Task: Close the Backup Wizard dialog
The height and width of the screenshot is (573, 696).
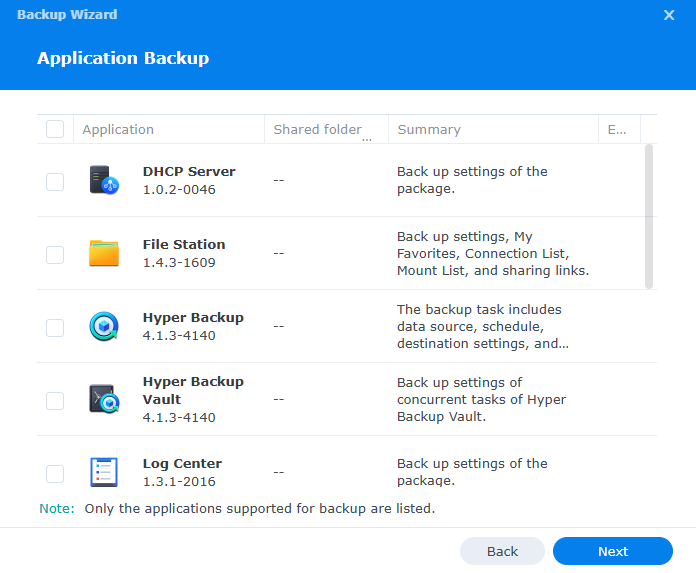Action: 669,15
